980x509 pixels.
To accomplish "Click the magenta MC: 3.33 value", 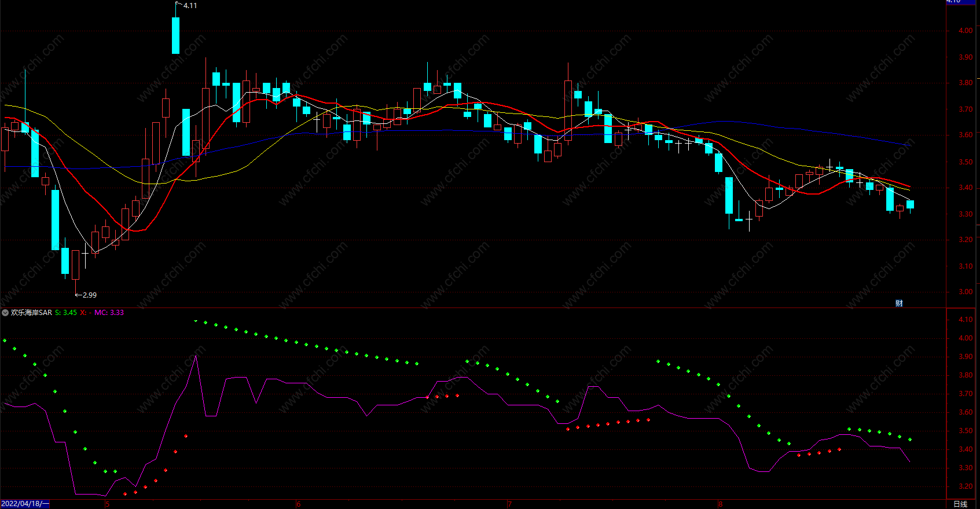I will pos(109,313).
